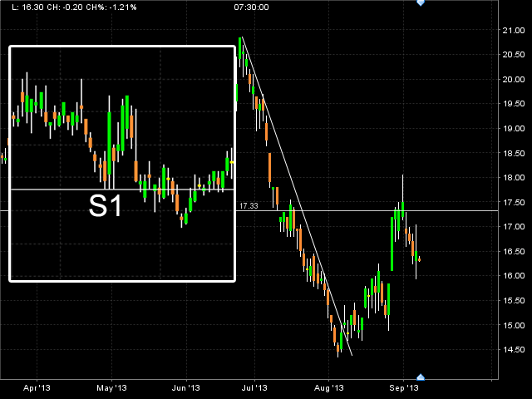The width and height of the screenshot is (532, 399).
Task: Click the 19.00 price axis label
Action: click(x=514, y=129)
